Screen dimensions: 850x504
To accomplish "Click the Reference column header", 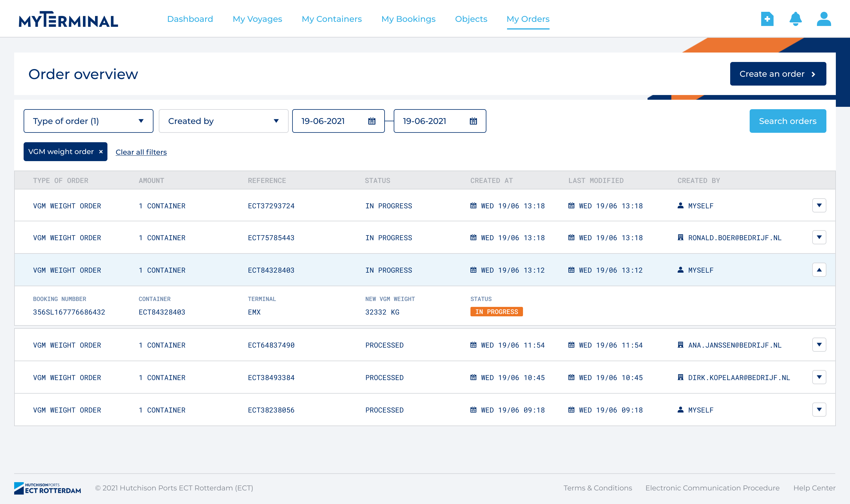I will point(267,181).
